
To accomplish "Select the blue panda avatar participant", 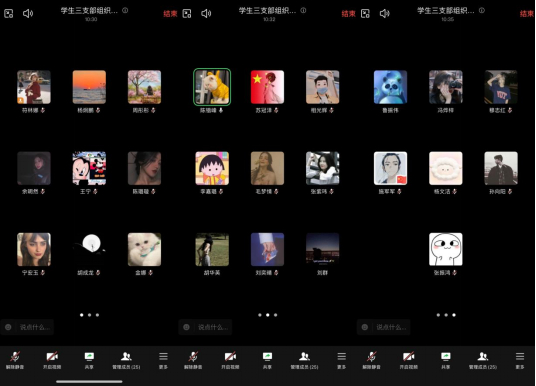I will [390, 87].
